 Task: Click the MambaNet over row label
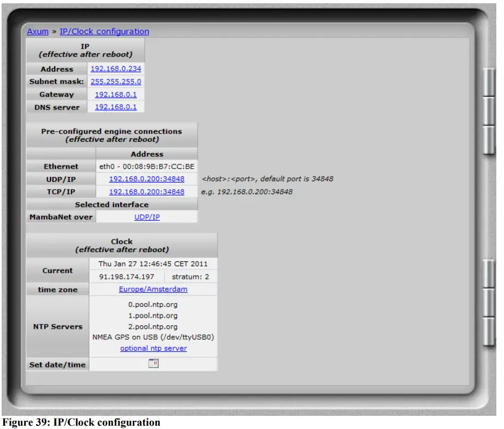[61, 217]
